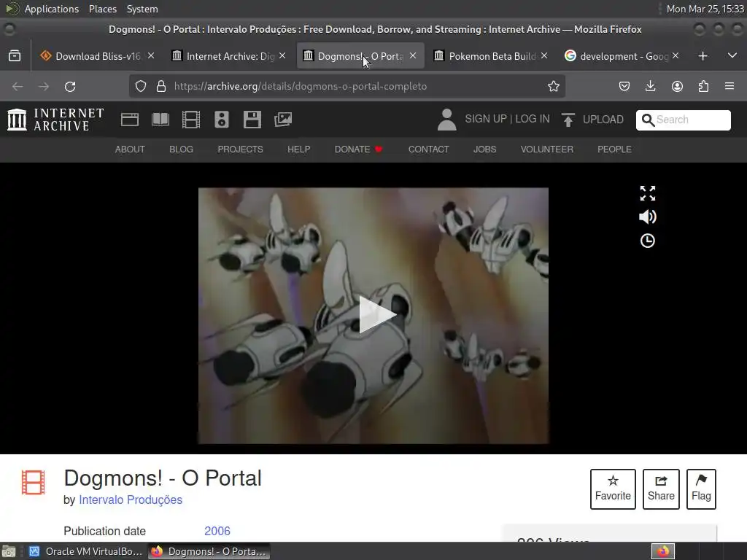Screen dimensions: 747x560
Task: Open PROJECTS navigation link
Action: pos(240,149)
